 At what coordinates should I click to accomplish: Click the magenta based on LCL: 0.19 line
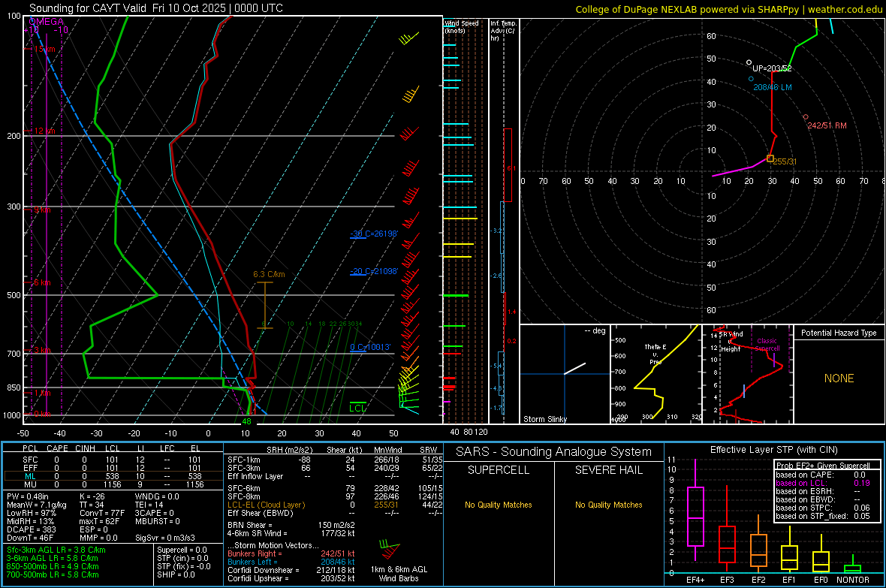[x=823, y=484]
